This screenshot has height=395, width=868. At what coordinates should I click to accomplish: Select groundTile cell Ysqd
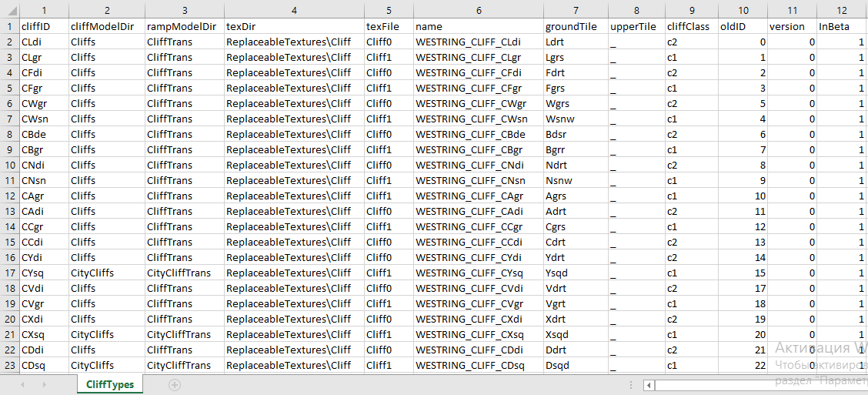point(576,273)
